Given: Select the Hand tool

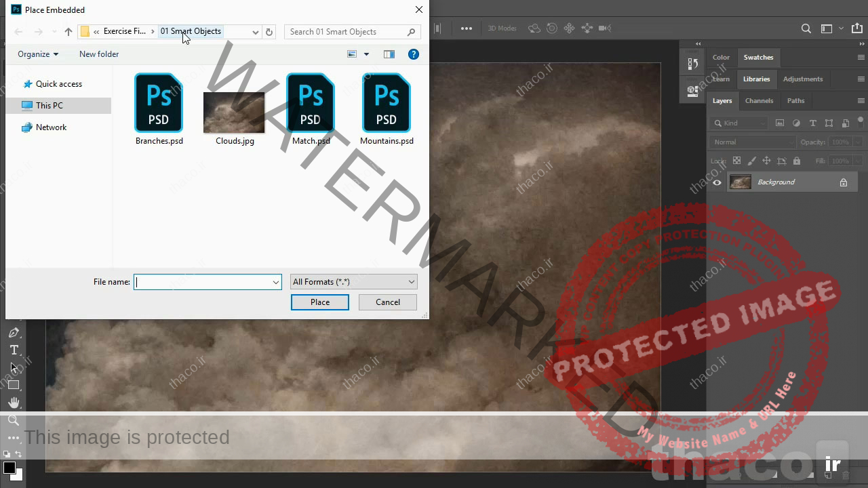Looking at the screenshot, I should [14, 403].
